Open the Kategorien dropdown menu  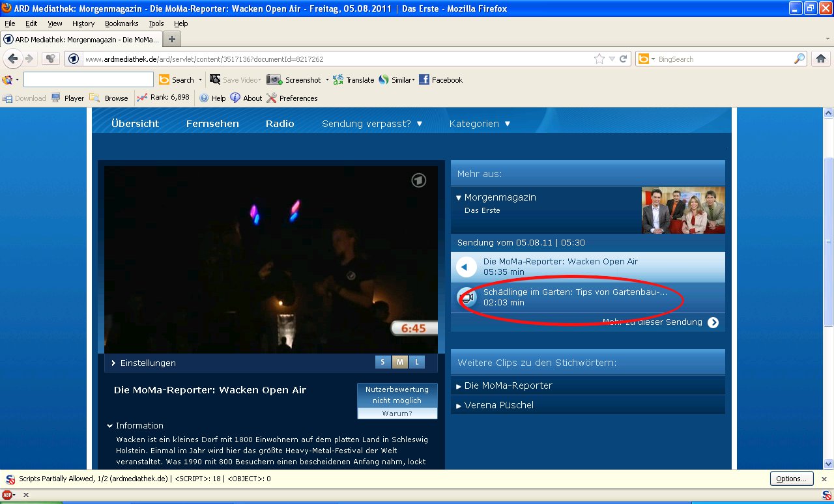(x=480, y=124)
